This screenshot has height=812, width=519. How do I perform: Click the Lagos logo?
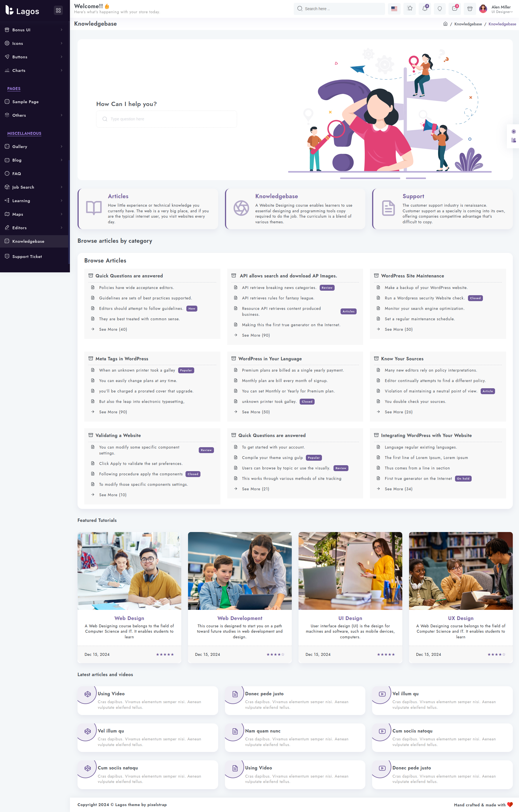click(23, 11)
